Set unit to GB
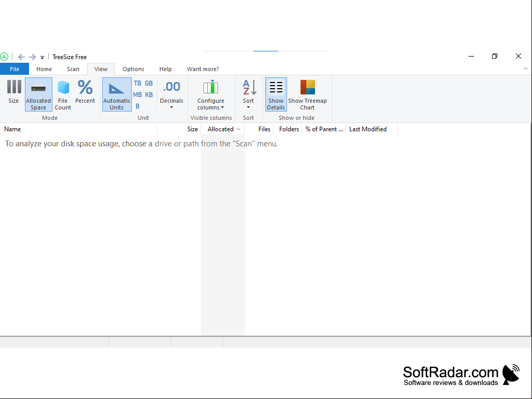 pyautogui.click(x=149, y=84)
